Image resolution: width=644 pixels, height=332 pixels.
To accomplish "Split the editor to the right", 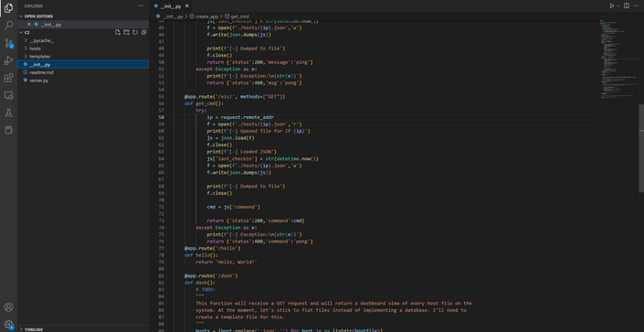I will point(627,5).
